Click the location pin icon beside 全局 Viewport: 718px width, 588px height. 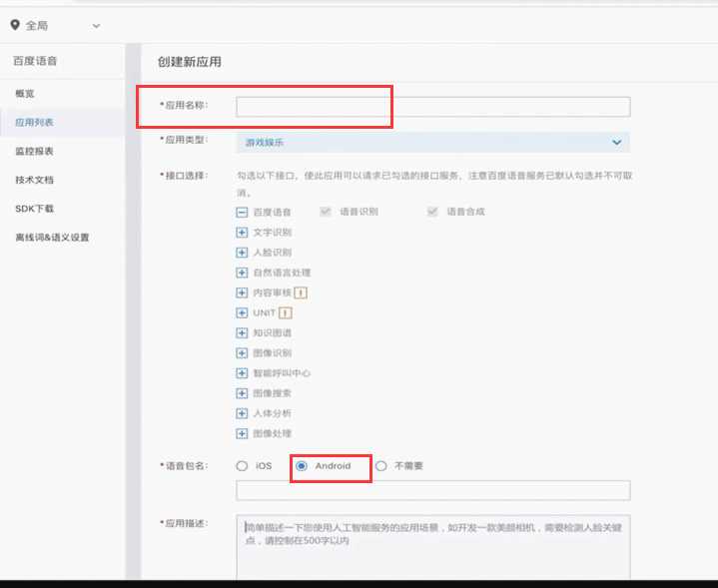click(15, 25)
